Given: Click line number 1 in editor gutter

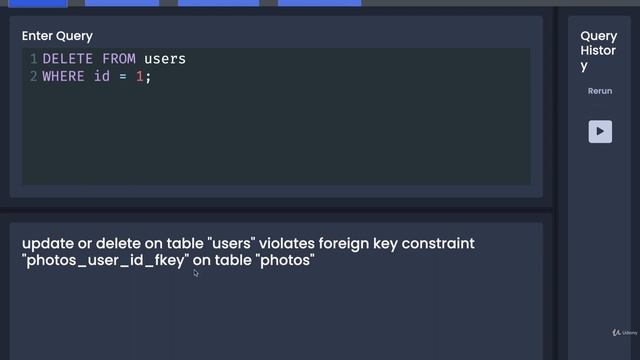Looking at the screenshot, I should (33, 59).
